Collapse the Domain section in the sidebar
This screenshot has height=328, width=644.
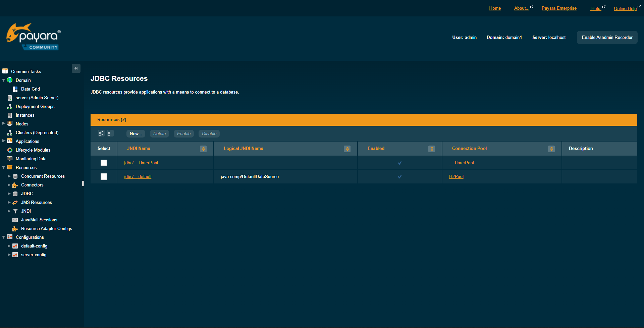pos(3,80)
